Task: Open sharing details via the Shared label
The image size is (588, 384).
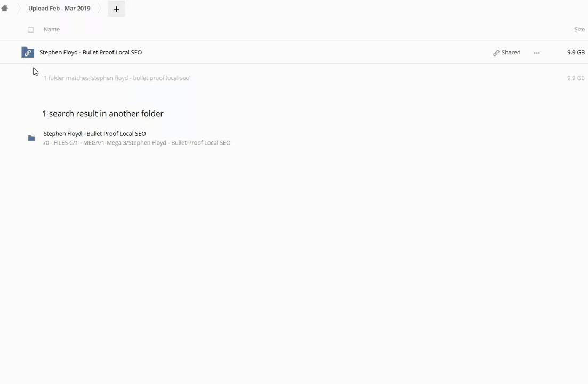Action: [511, 52]
